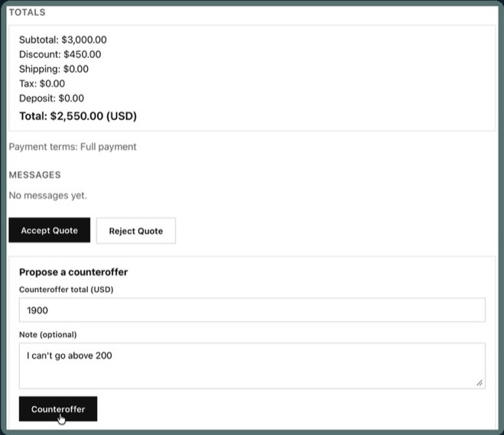Click the No messages yet text

coord(48,196)
